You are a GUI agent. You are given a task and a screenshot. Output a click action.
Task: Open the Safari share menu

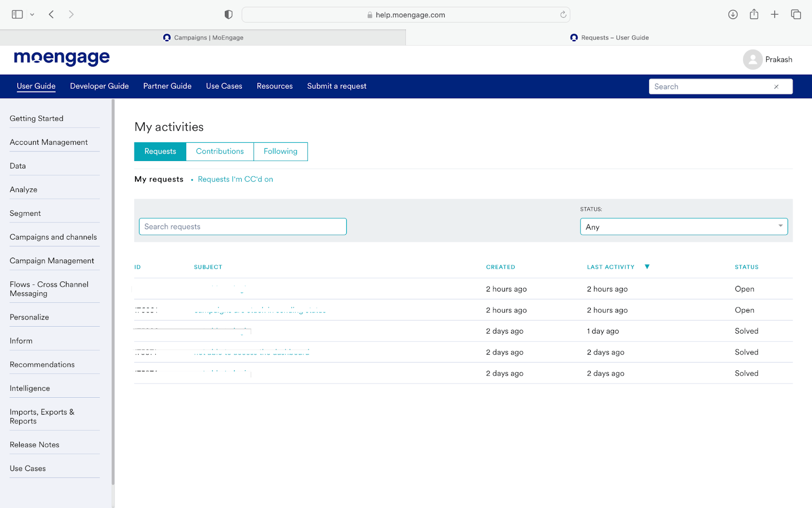[x=754, y=14]
